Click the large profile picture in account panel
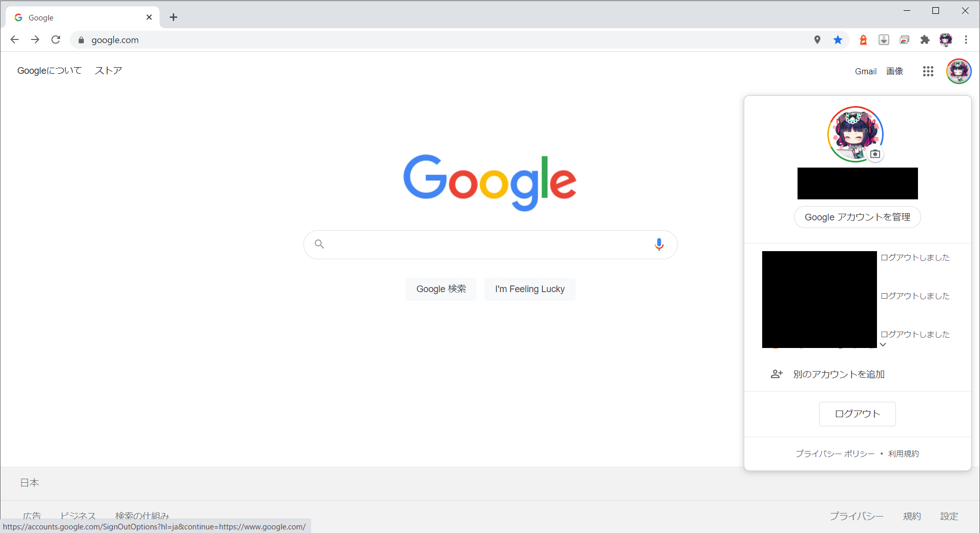The image size is (980, 533). tap(855, 134)
